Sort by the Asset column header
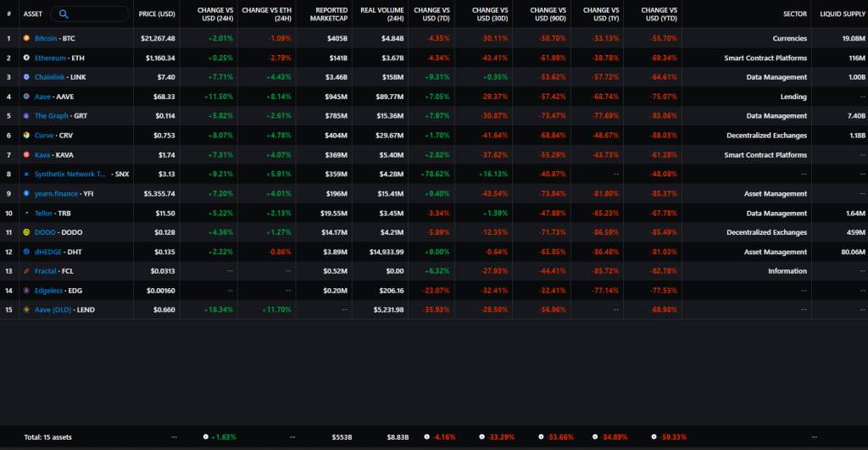 (33, 14)
